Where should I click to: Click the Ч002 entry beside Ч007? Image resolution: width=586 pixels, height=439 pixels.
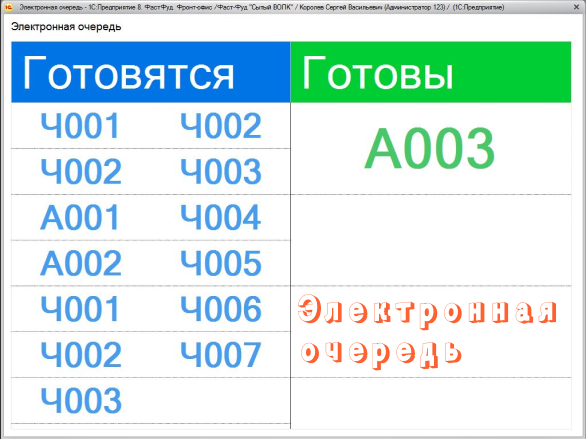point(81,355)
